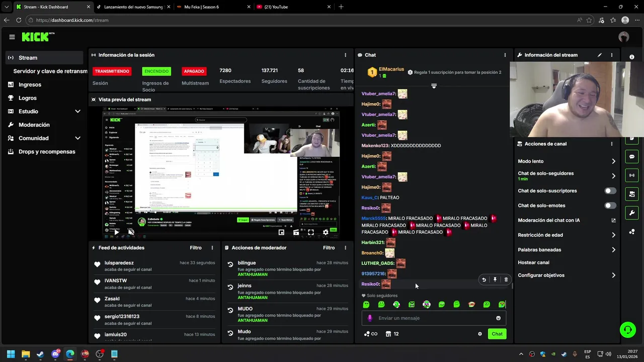Open the Logros page in the sidebar

click(x=44, y=98)
